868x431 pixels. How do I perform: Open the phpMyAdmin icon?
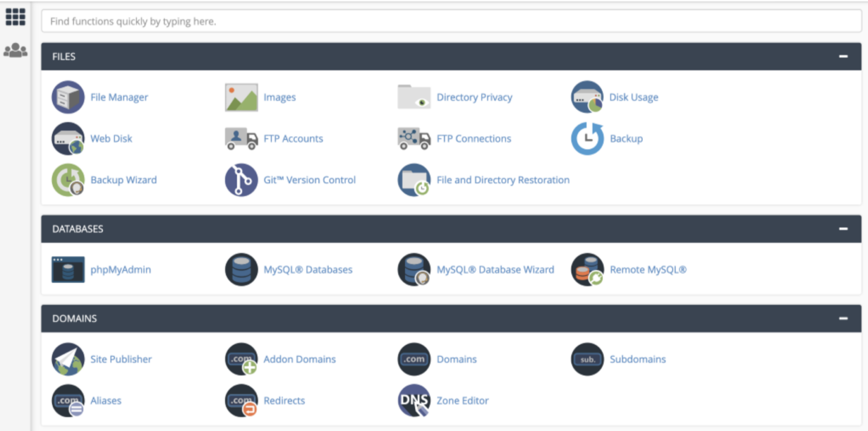pyautogui.click(x=68, y=269)
